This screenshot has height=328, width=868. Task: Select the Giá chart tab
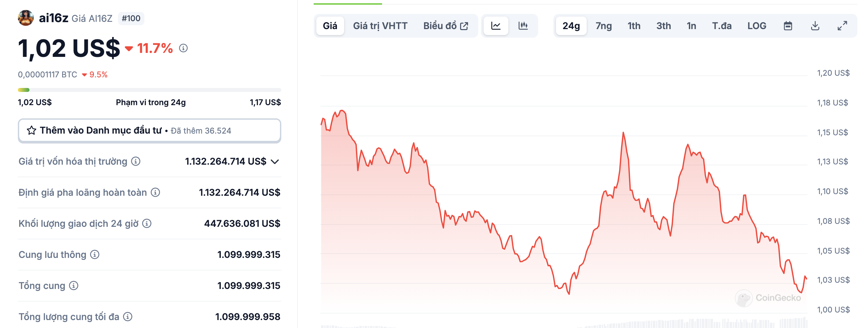[x=330, y=25]
